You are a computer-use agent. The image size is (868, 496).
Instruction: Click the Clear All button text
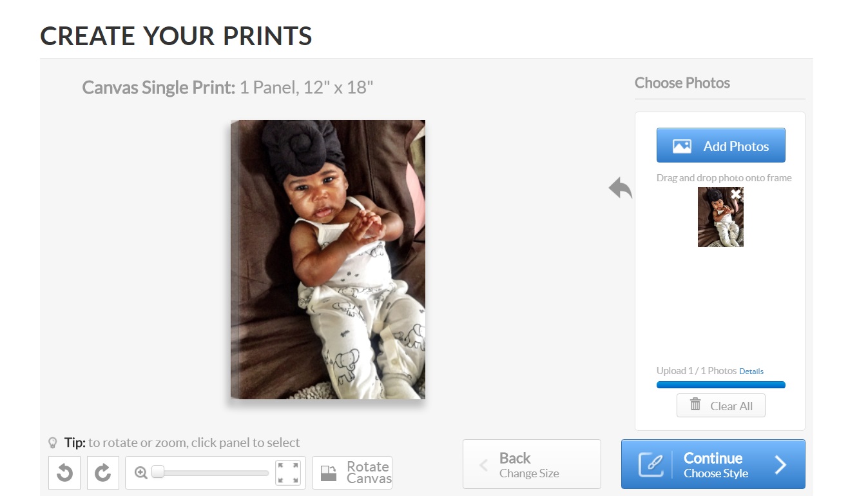pyautogui.click(x=731, y=406)
